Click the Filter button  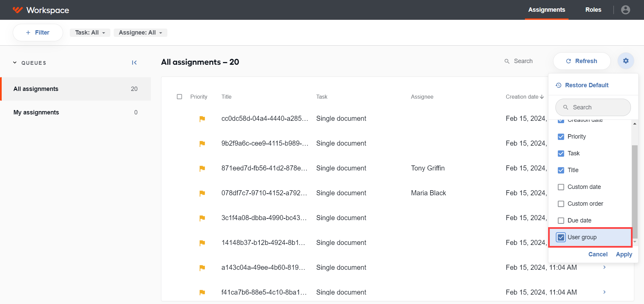pos(38,33)
